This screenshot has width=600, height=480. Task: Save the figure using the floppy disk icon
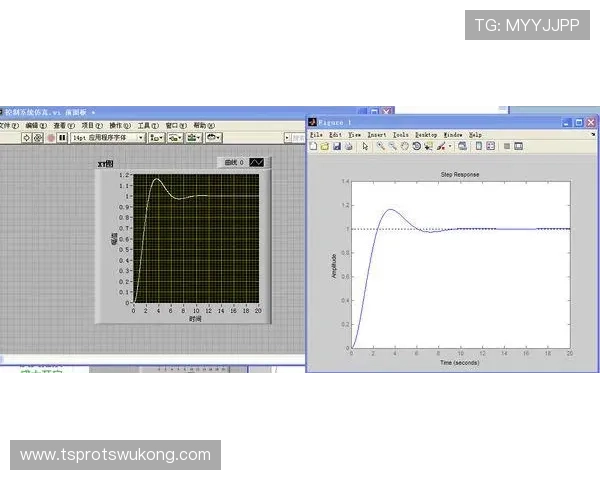pos(337,146)
